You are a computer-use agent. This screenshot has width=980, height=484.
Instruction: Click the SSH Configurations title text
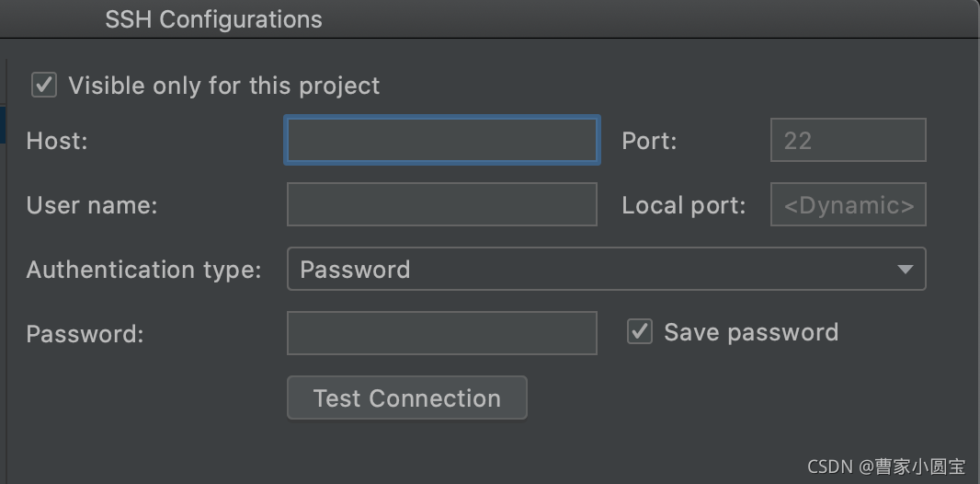[213, 19]
